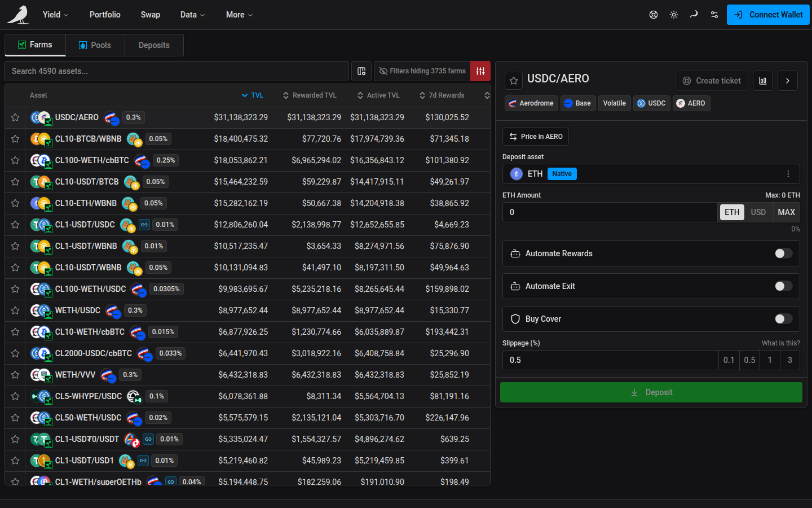Click Filters hiding 3735 farms button
This screenshot has width=812, height=508.
(422, 71)
